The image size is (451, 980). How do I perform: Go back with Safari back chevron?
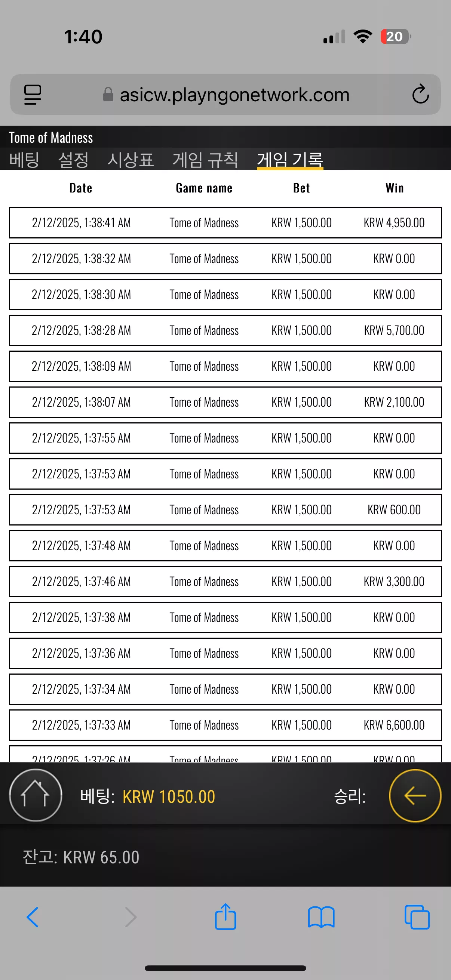pos(33,917)
